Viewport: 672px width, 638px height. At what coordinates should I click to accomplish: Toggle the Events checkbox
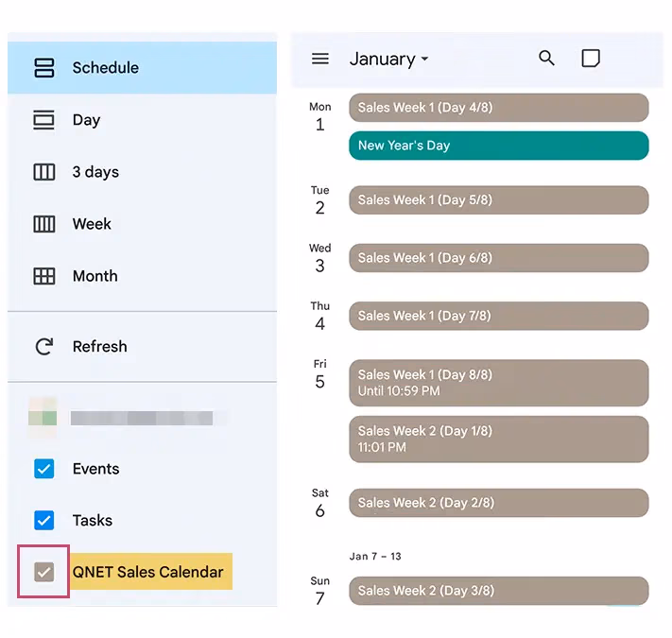click(44, 469)
